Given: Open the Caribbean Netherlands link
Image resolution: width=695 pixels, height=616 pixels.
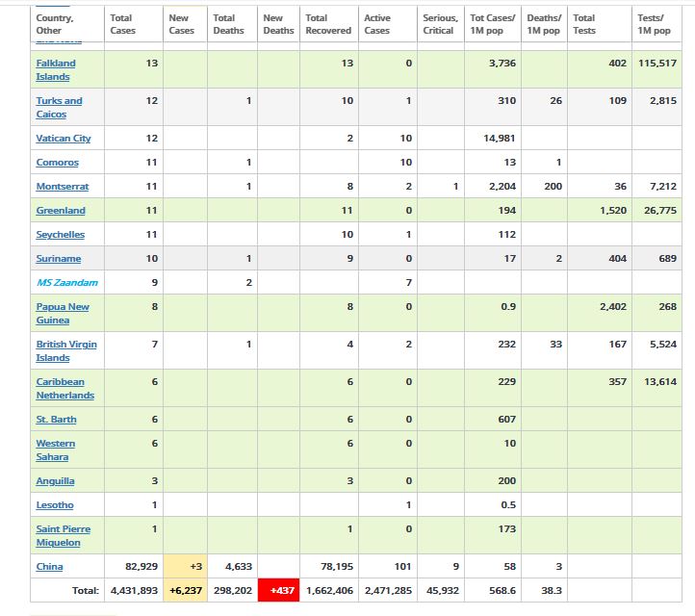Looking at the screenshot, I should pos(65,388).
